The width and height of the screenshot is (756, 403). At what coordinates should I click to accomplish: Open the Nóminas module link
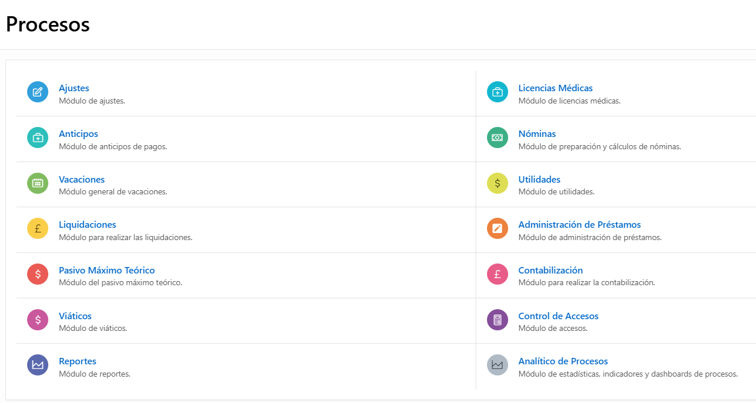pos(537,134)
